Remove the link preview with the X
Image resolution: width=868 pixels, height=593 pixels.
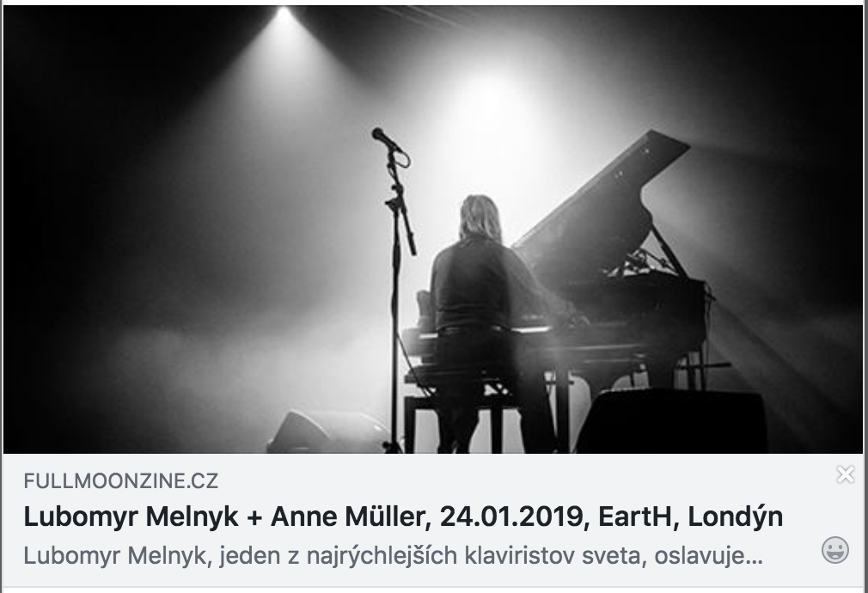(846, 474)
